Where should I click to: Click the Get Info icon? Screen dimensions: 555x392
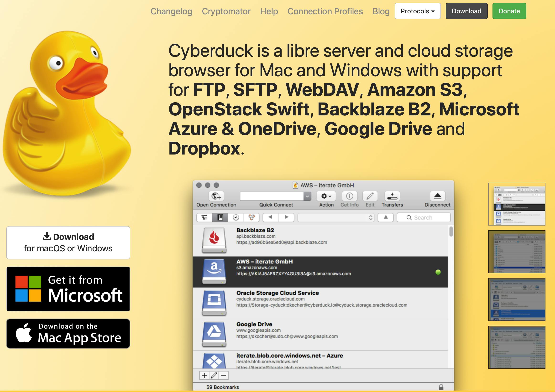coord(349,196)
